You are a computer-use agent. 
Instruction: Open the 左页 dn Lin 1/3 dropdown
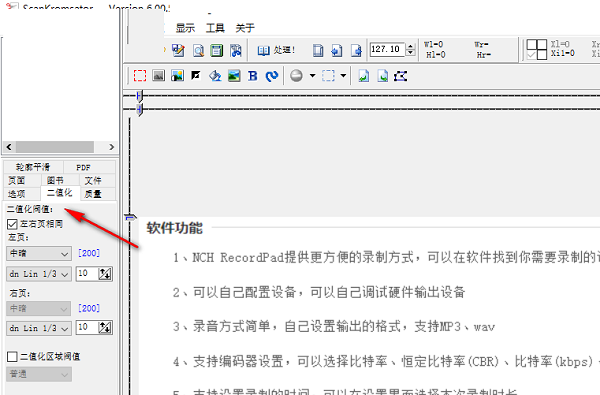coord(39,274)
